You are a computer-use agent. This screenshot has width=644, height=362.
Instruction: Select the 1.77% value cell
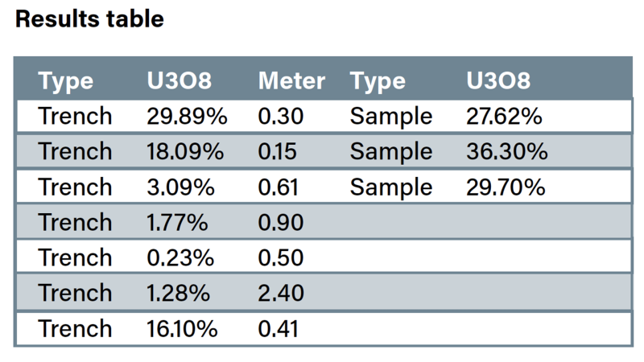[x=180, y=222]
